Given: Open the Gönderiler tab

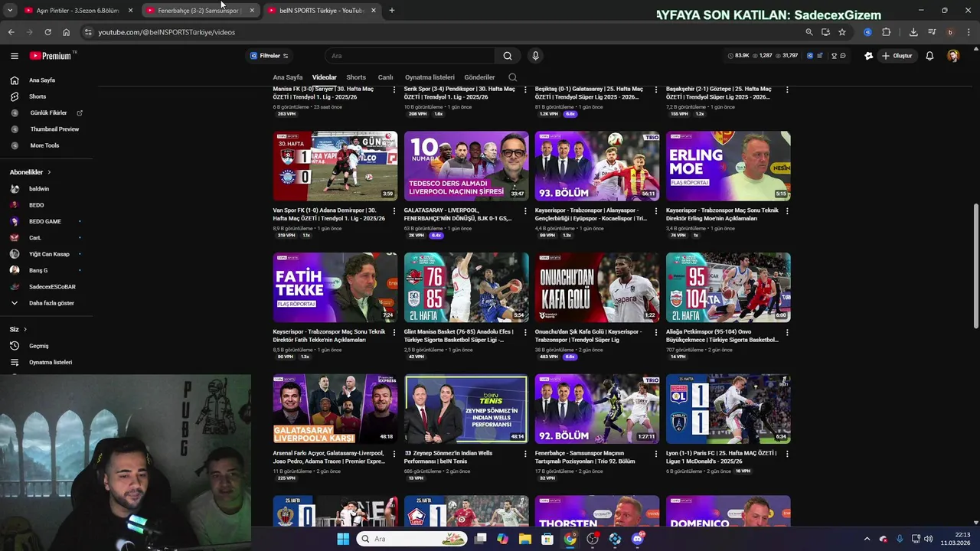Looking at the screenshot, I should tap(479, 77).
